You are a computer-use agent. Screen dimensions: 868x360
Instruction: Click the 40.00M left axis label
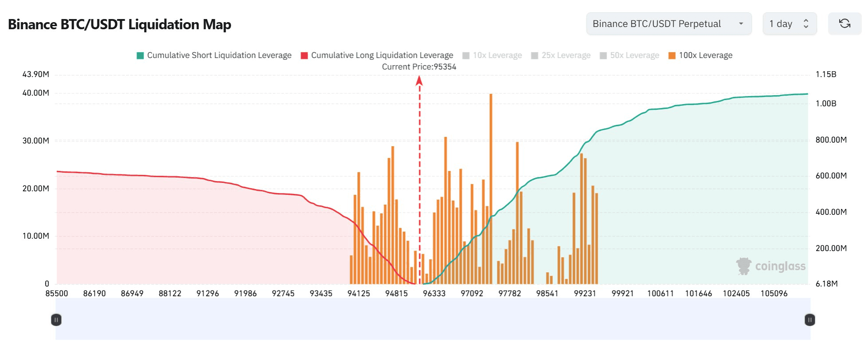[x=36, y=93]
